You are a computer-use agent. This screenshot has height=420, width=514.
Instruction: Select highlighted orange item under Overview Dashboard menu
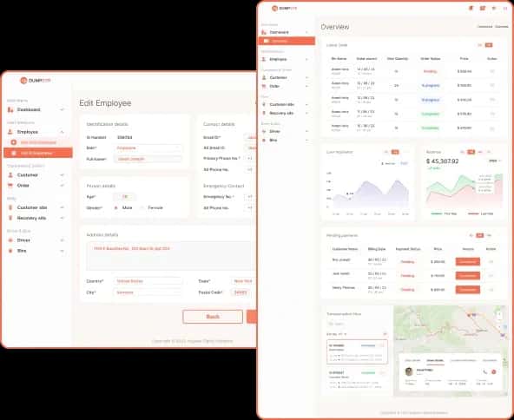(287, 41)
